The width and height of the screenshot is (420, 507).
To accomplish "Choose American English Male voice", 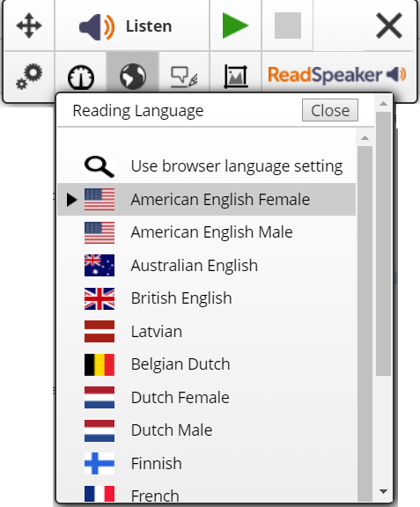I will pos(206,232).
